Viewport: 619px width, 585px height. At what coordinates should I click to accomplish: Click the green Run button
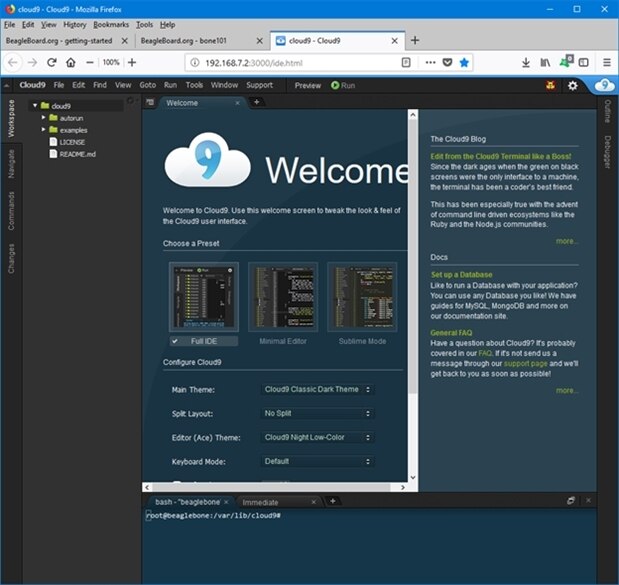click(x=342, y=86)
